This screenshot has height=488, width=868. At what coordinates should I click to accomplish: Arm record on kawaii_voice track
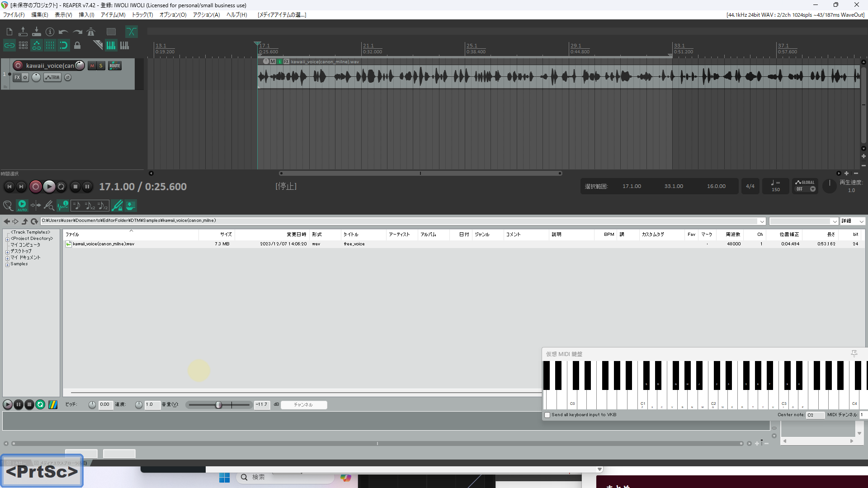[18, 66]
